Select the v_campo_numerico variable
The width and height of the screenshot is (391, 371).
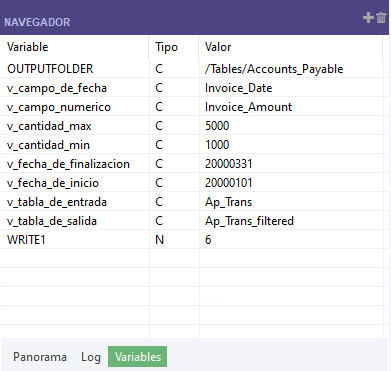click(x=59, y=107)
